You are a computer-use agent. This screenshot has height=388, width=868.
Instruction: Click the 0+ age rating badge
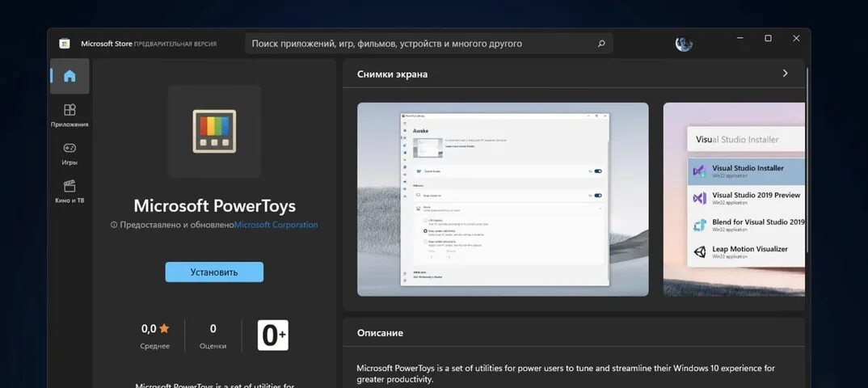coord(273,335)
